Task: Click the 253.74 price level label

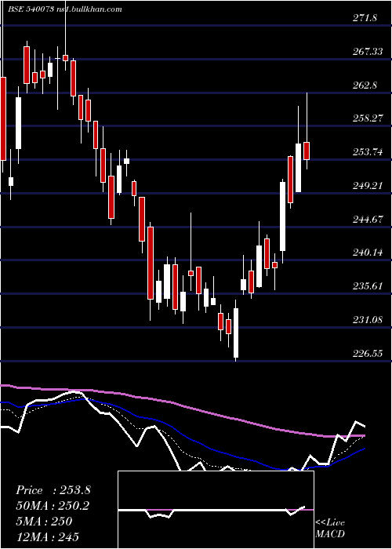Action: [x=367, y=152]
